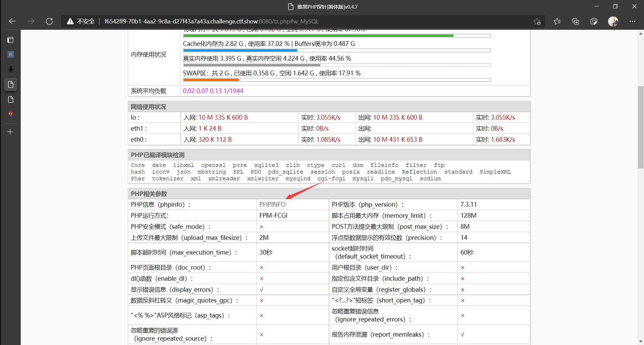
Task: Go back to the previous page
Action: 12,21
